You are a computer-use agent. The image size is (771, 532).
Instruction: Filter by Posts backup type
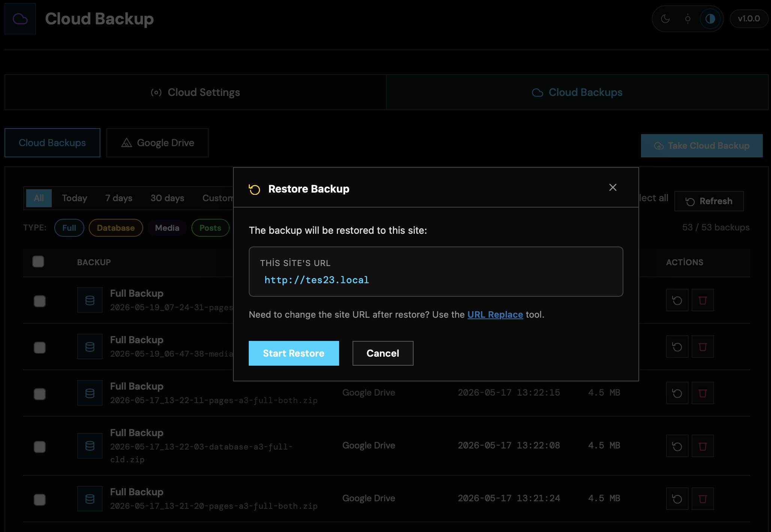(x=210, y=228)
